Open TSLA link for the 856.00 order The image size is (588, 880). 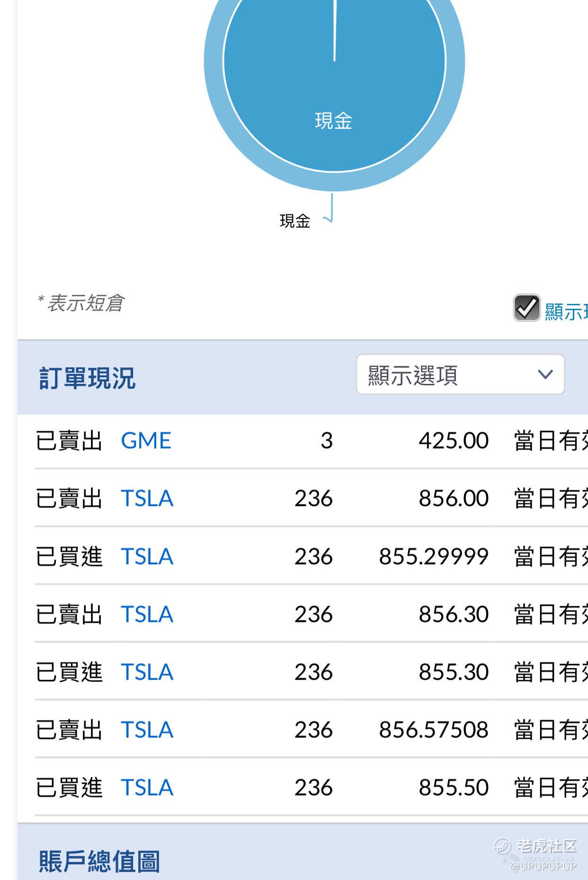coord(147,499)
